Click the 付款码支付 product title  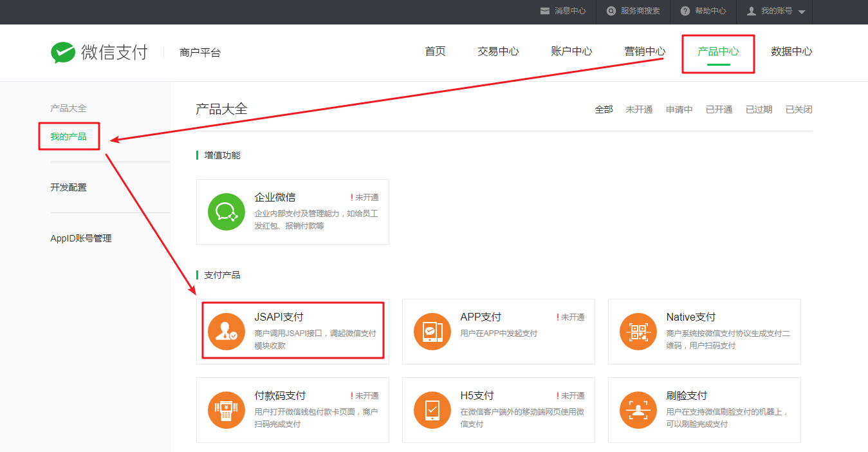coord(280,395)
